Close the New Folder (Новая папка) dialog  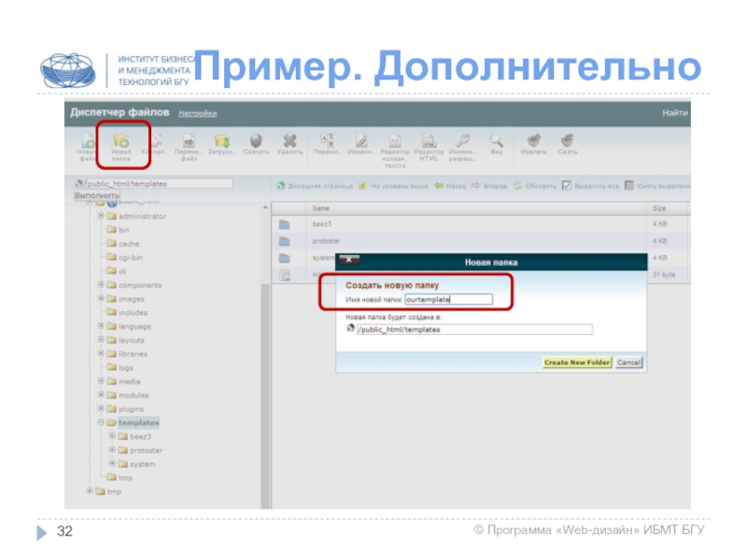coord(348,259)
